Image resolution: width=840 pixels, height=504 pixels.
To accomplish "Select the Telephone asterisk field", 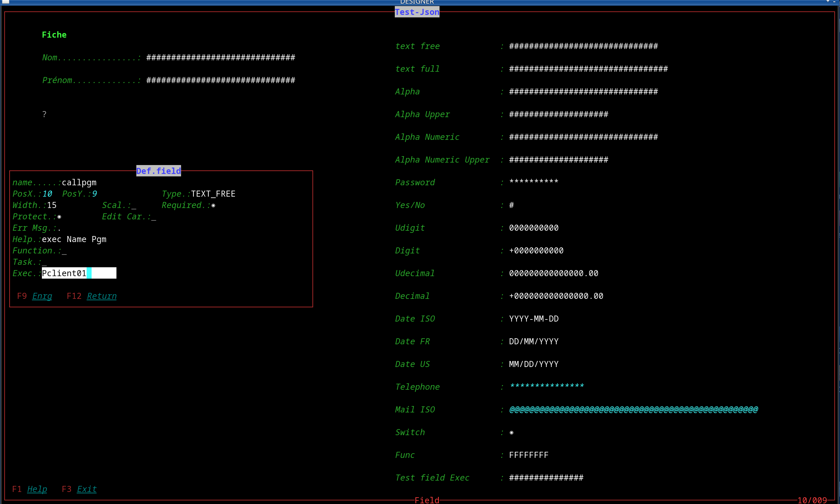I will coord(547,387).
